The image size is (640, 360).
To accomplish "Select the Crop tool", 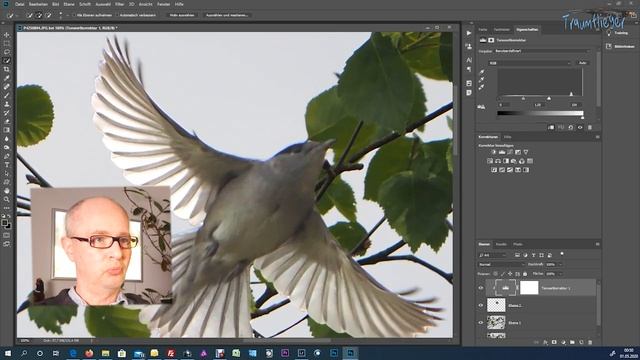I will (7, 69).
